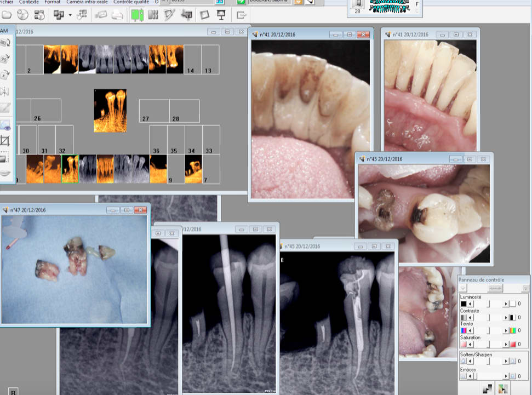Open the Caméra intra-orale menu
532x395 pixels.
87,2
